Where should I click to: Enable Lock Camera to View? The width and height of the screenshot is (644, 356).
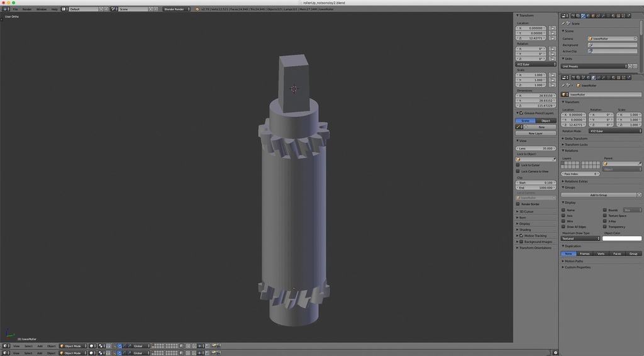518,171
